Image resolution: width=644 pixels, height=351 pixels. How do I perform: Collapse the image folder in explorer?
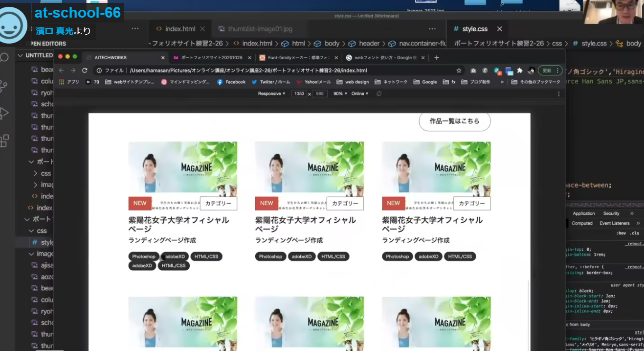coord(41,254)
